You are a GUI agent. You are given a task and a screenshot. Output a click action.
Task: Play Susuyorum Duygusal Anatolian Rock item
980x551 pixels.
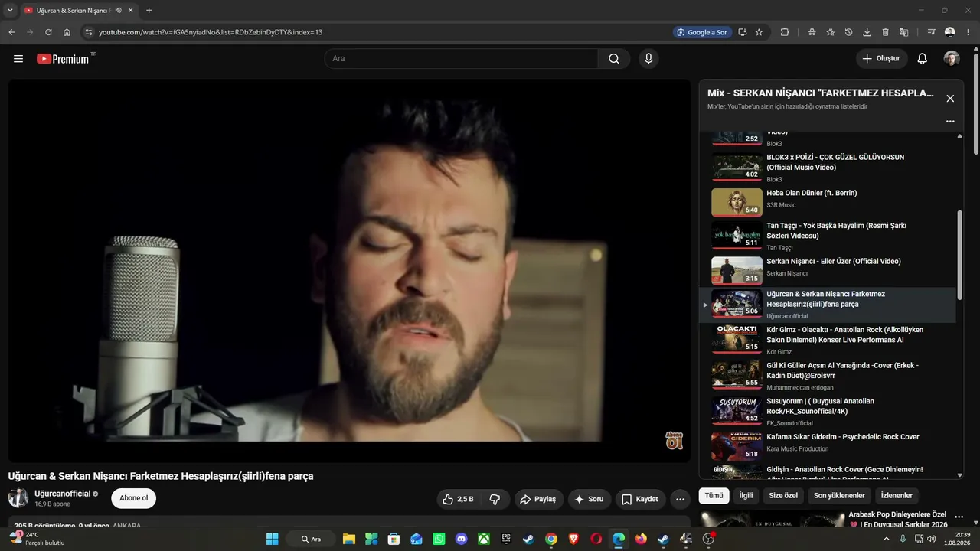pos(828,411)
